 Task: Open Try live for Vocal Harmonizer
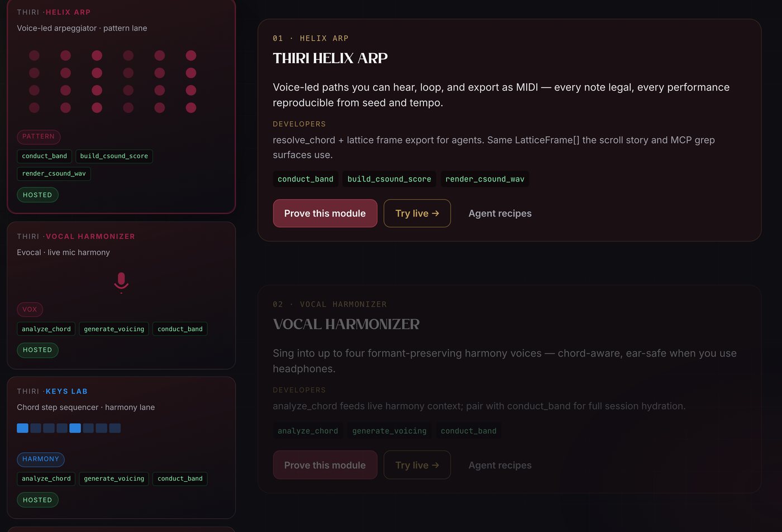(x=417, y=465)
